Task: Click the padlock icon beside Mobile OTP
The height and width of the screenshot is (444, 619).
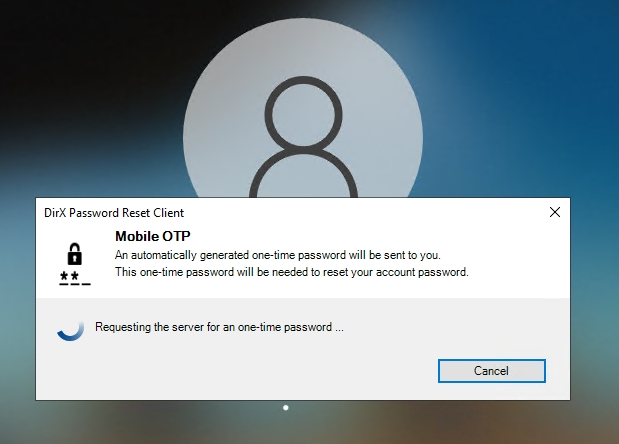Action: tap(75, 254)
